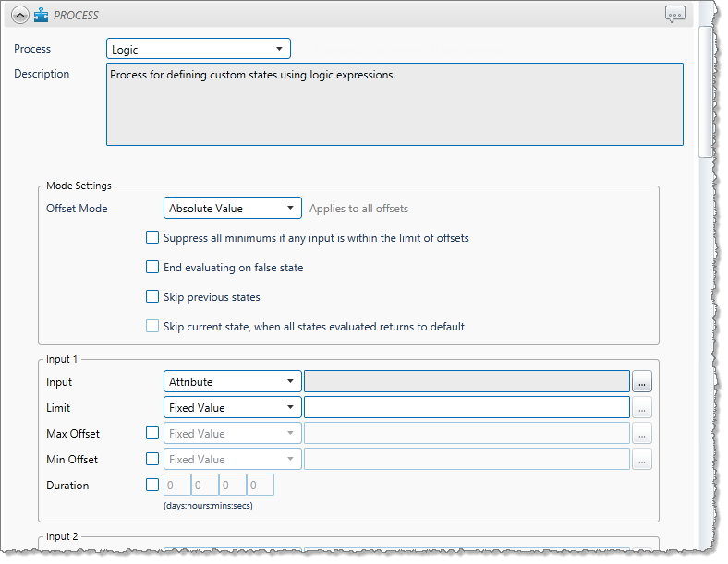Open the comment bubble icon
Viewport: 728px width, 564px height.
click(x=675, y=15)
